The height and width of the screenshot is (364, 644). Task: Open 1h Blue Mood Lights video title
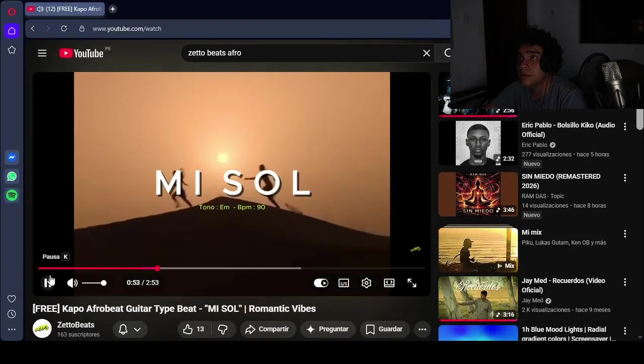(x=569, y=334)
